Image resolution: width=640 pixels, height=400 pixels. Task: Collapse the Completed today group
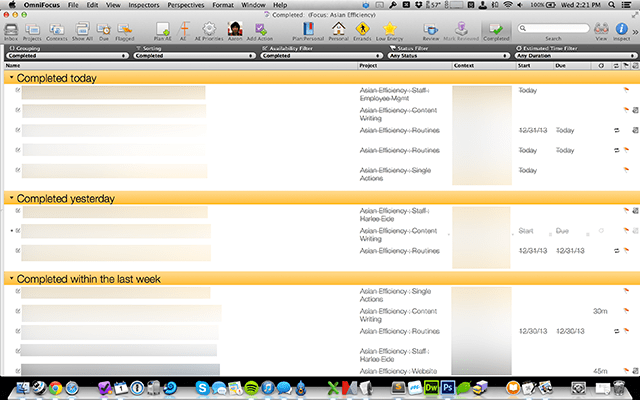click(x=11, y=78)
